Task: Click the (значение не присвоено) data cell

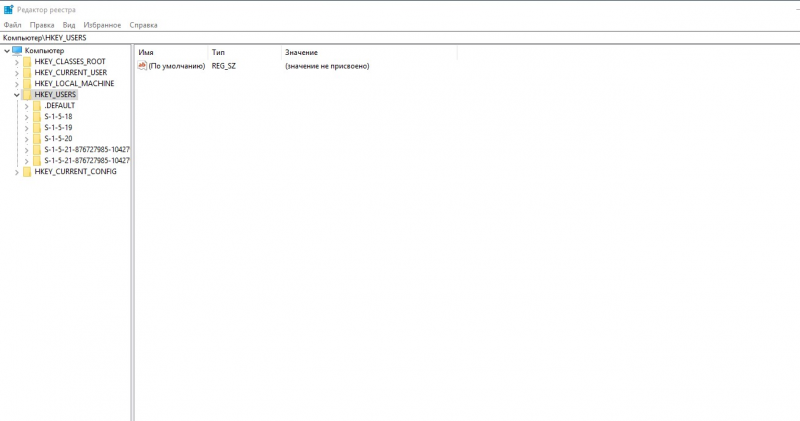Action: pyautogui.click(x=327, y=66)
